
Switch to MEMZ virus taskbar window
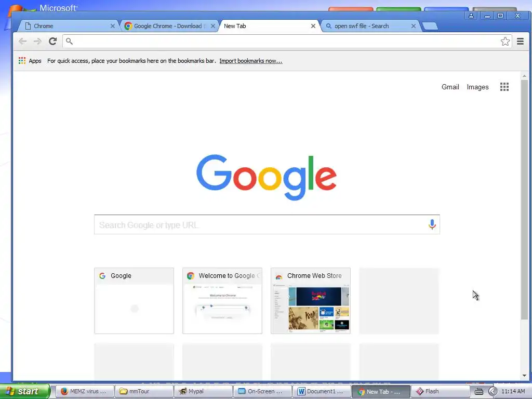(85, 392)
